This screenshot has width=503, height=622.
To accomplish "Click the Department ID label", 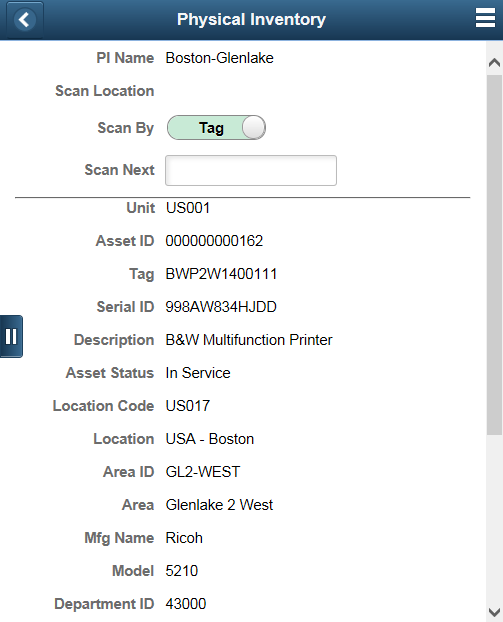I will pos(104,604).
